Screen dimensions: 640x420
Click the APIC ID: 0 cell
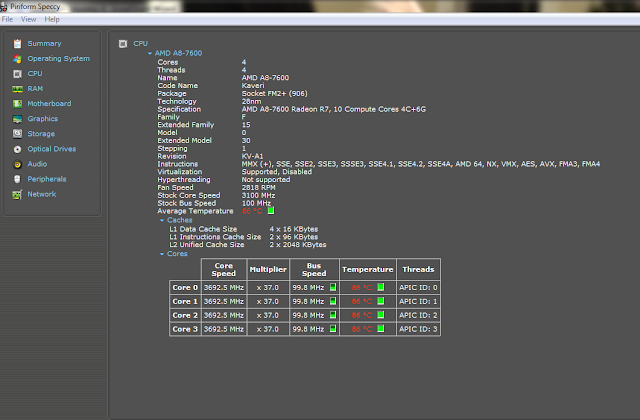point(418,288)
